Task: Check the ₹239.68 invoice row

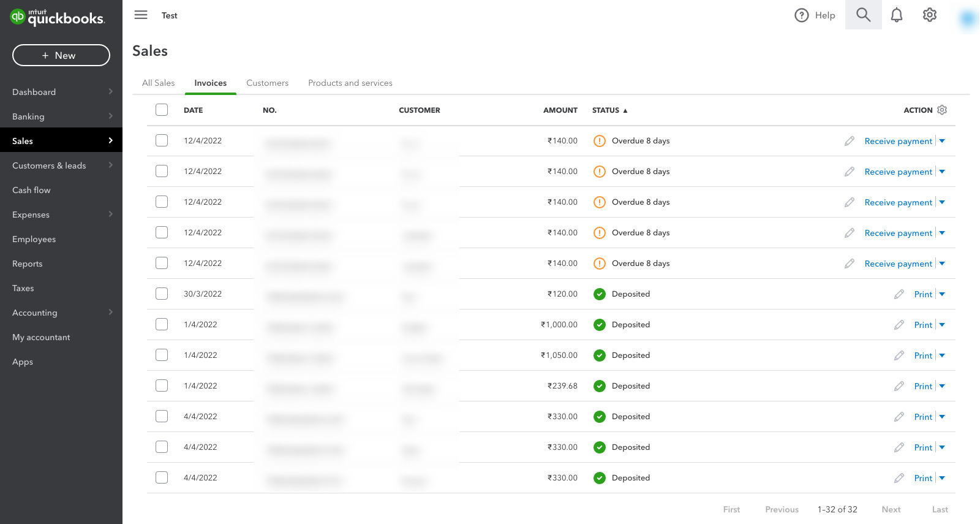Action: 162,385
